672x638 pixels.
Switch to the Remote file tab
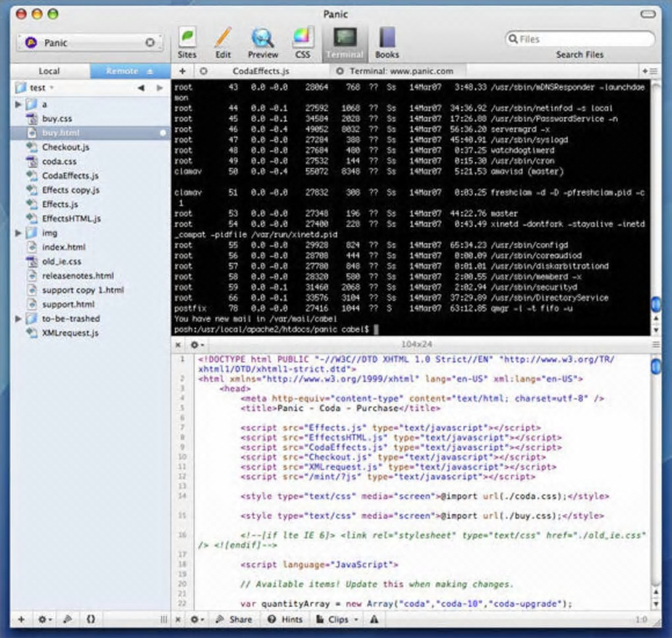123,71
